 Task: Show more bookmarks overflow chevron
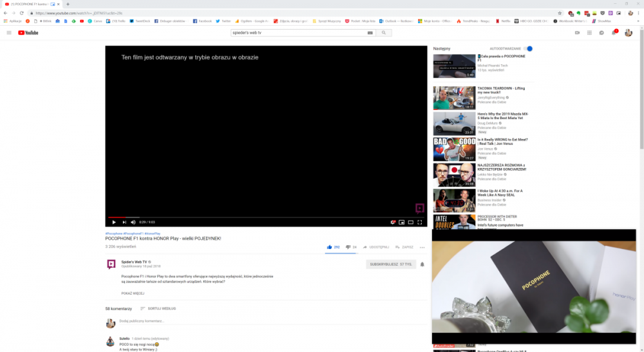point(638,21)
